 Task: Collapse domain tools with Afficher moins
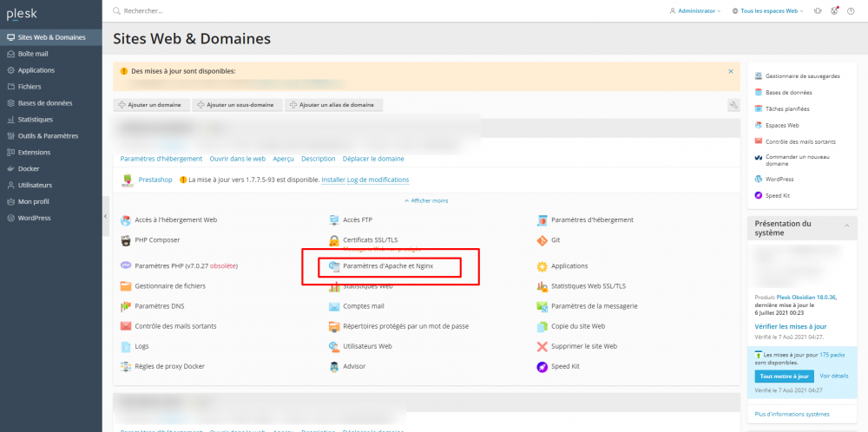pyautogui.click(x=426, y=200)
